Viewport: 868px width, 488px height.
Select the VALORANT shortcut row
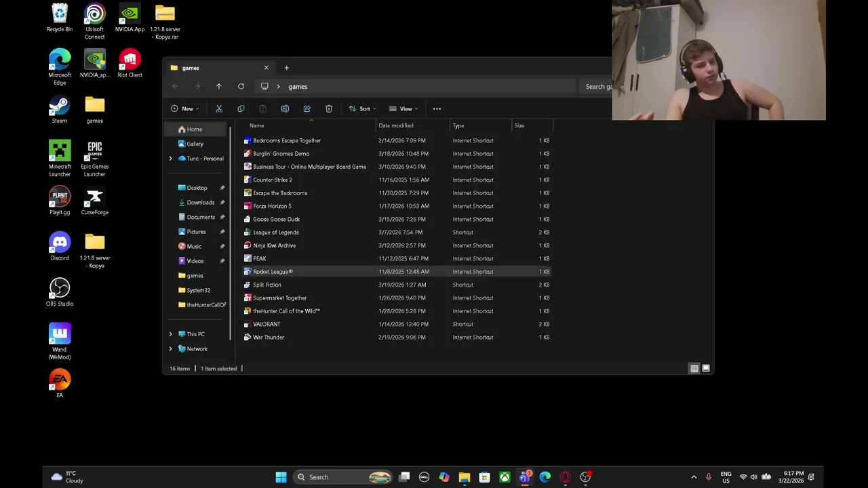397,324
